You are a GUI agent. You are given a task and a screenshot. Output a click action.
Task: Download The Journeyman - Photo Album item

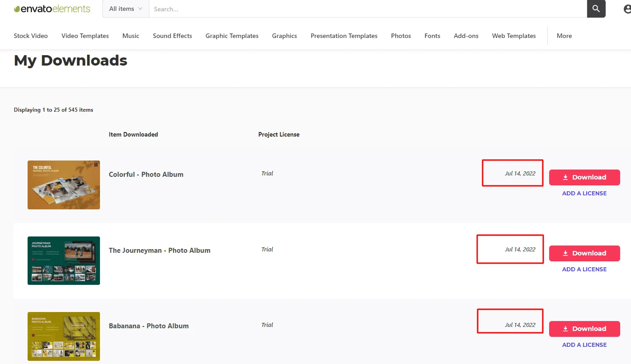point(584,253)
